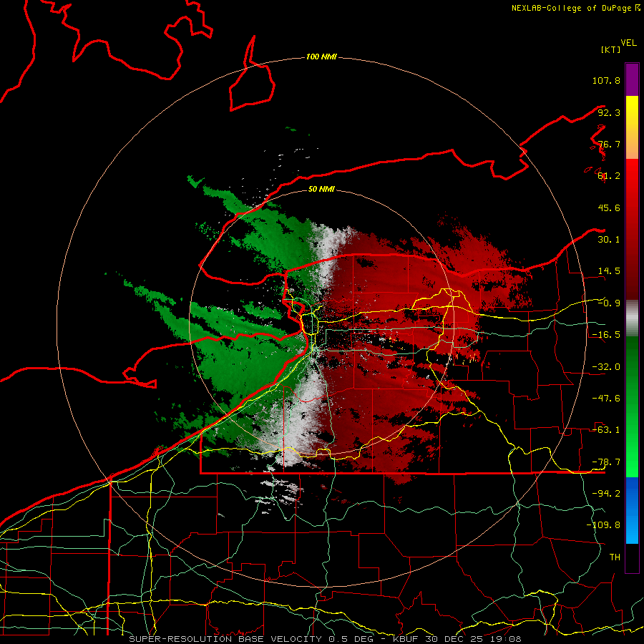Click the [KT] units label
Image resolution: width=644 pixels, height=644 pixels.
(x=611, y=49)
